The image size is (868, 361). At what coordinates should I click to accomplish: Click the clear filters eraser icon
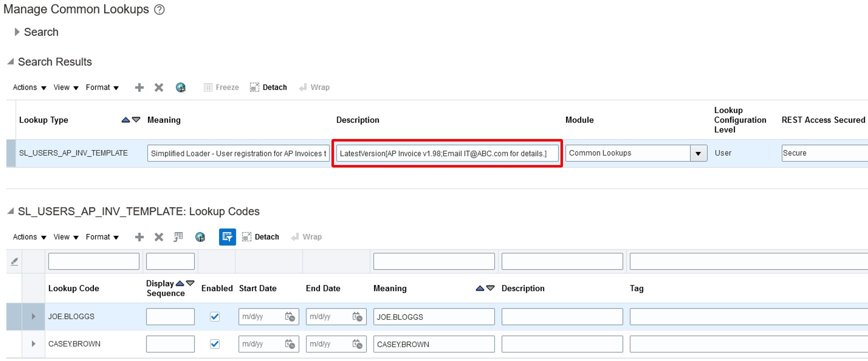coord(14,261)
